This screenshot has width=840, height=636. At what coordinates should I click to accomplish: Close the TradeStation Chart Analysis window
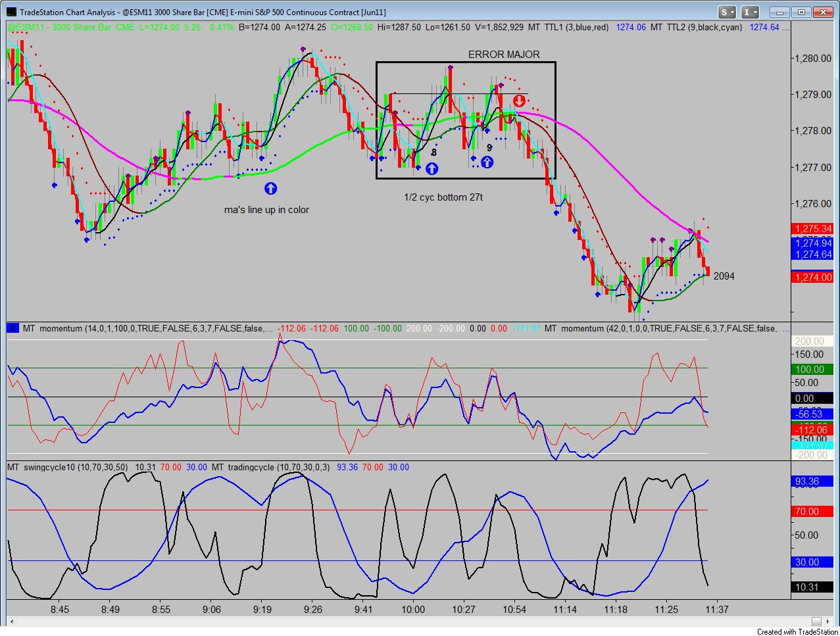click(x=824, y=12)
